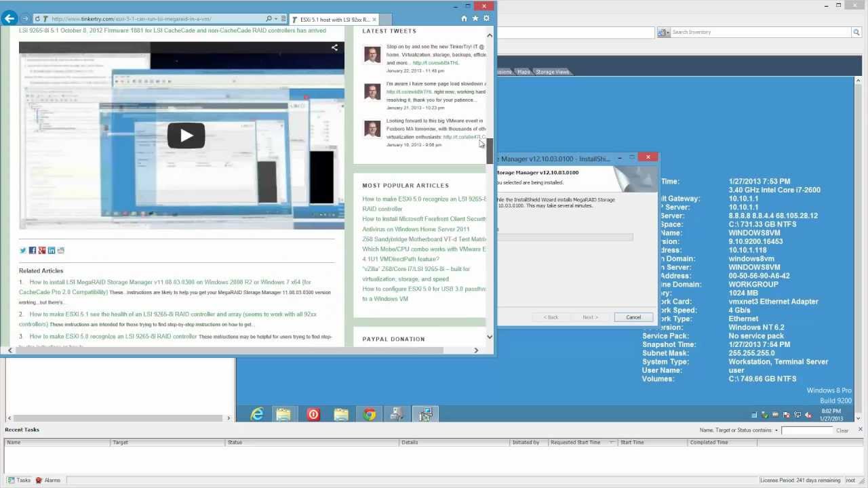Share article on Google Plus
Image resolution: width=868 pixels, height=488 pixels.
[41, 250]
